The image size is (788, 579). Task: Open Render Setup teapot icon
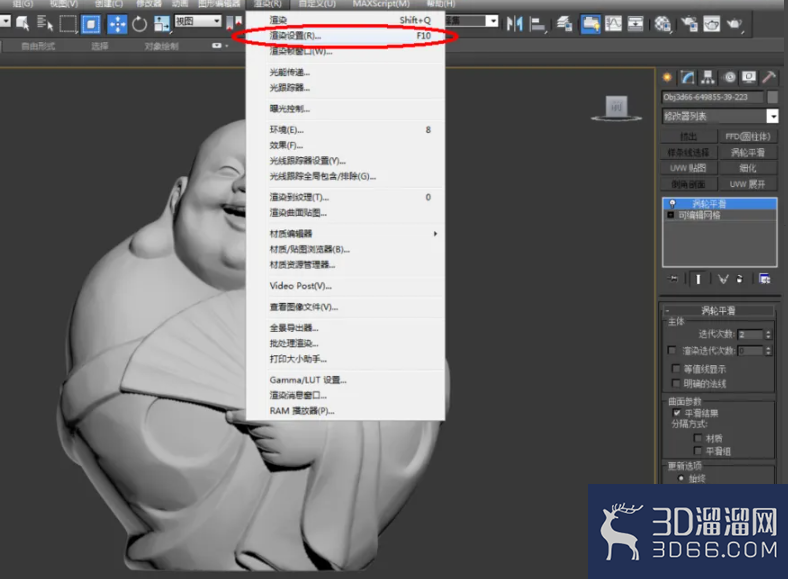click(x=690, y=24)
